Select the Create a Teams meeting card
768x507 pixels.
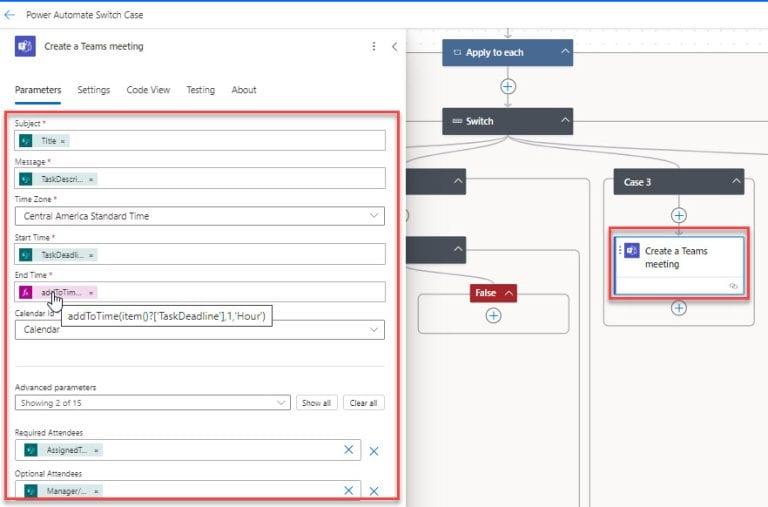pyautogui.click(x=679, y=266)
